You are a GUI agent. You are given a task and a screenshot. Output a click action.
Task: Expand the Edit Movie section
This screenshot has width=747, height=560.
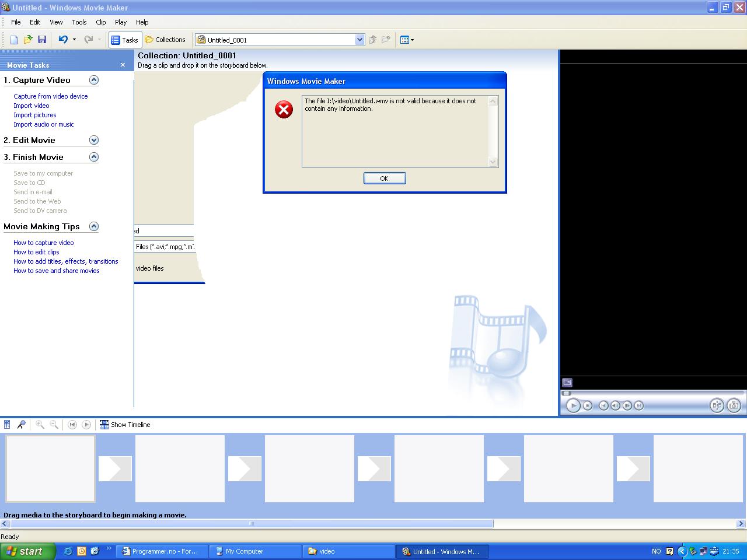[x=93, y=140]
